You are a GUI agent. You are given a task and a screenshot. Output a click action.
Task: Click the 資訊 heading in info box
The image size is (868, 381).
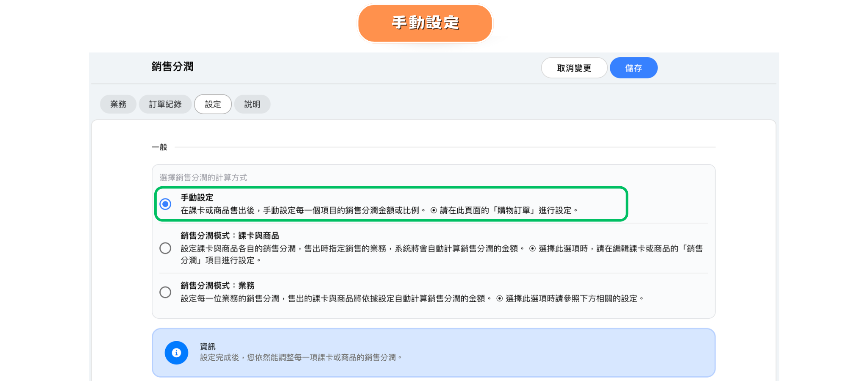208,346
